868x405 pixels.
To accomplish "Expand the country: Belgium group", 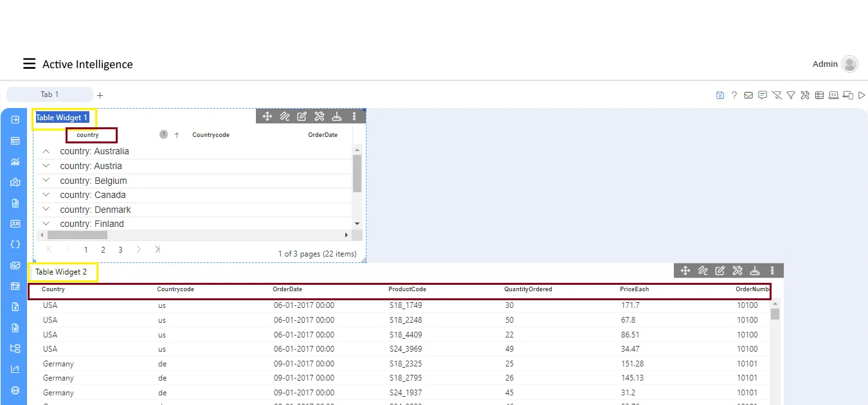I will (46, 180).
